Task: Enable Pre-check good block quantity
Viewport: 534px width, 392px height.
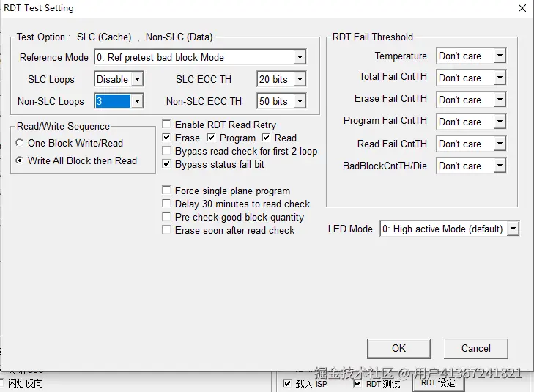Action: pyautogui.click(x=166, y=217)
